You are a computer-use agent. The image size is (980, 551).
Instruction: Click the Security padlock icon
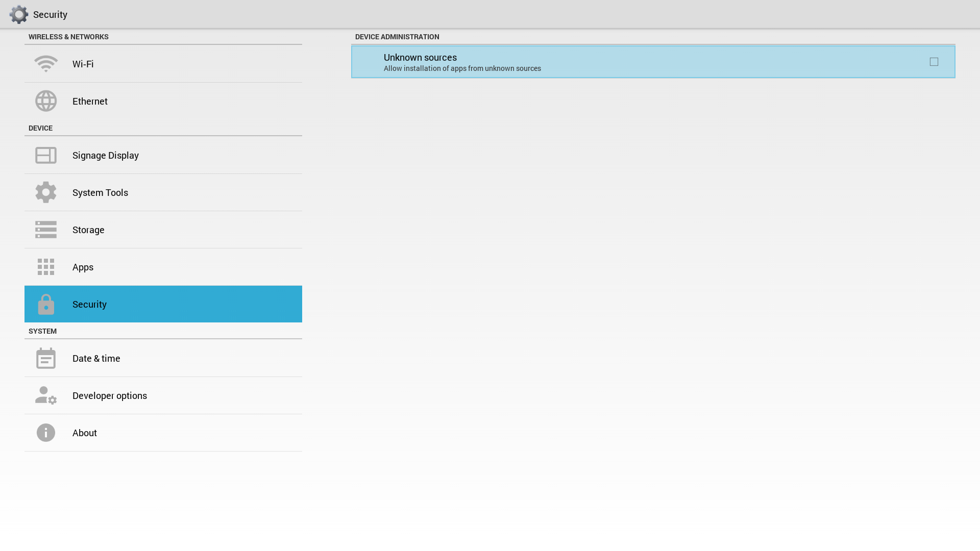click(x=46, y=305)
